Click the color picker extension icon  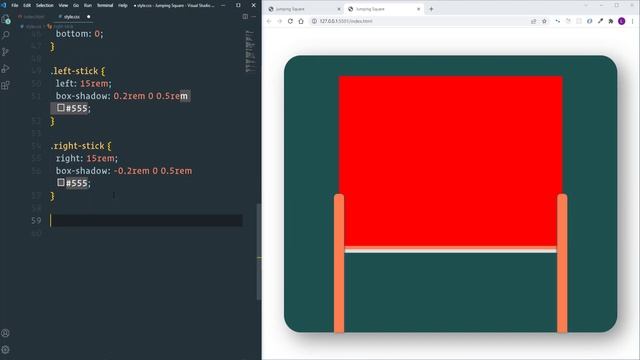tap(600, 21)
